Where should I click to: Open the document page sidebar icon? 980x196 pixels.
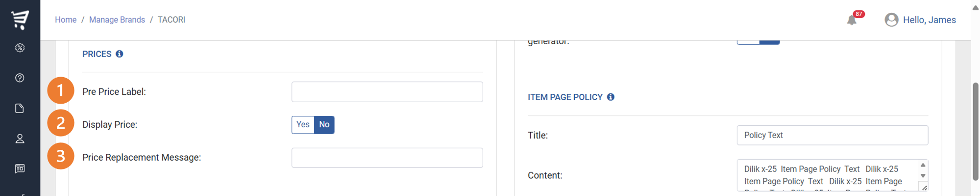coord(20,108)
